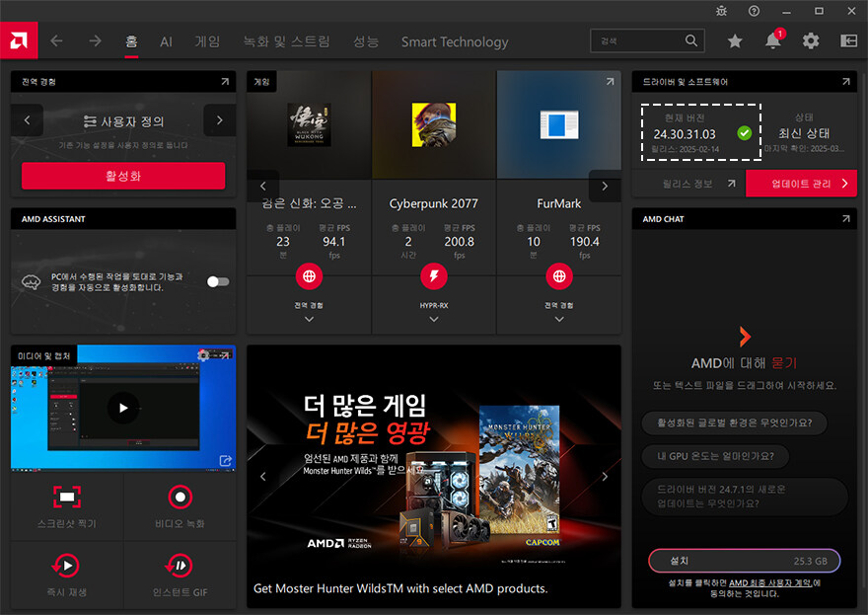This screenshot has height=615, width=868.
Task: Click the AMD logo in the corner
Action: pos(20,40)
